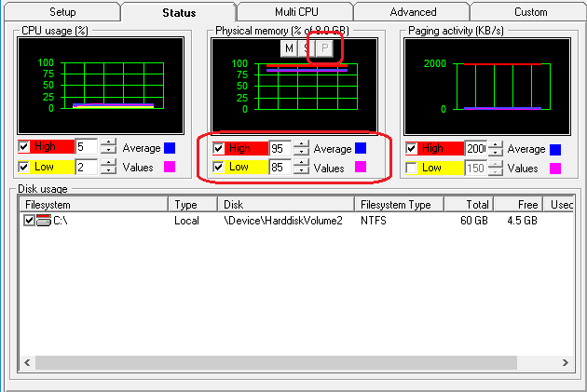Click blue Average swatch under CPU usage
Screen dimensions: 587x392
click(170, 148)
